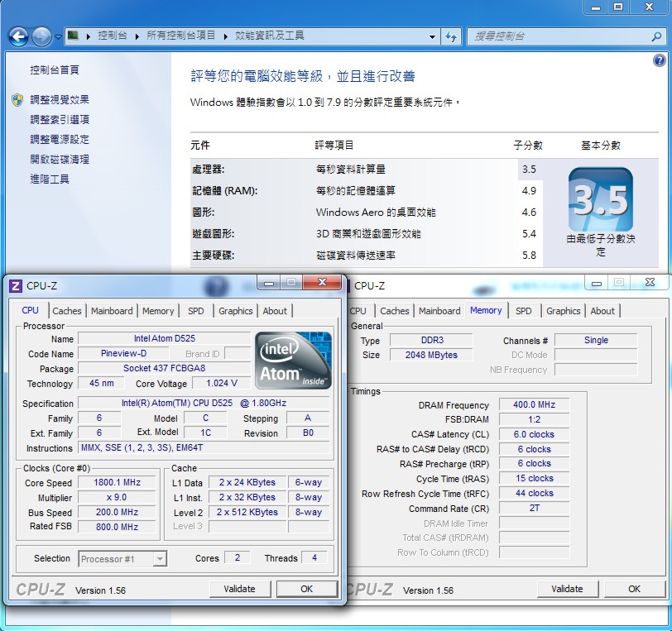Open 進階工具 sidebar link
Viewport: 672px width, 631px height.
point(50,179)
